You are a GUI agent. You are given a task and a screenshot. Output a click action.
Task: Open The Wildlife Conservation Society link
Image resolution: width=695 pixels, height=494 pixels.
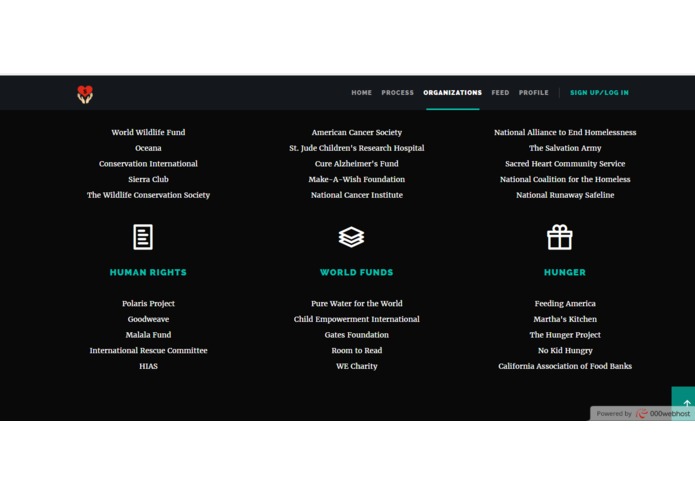click(x=148, y=195)
